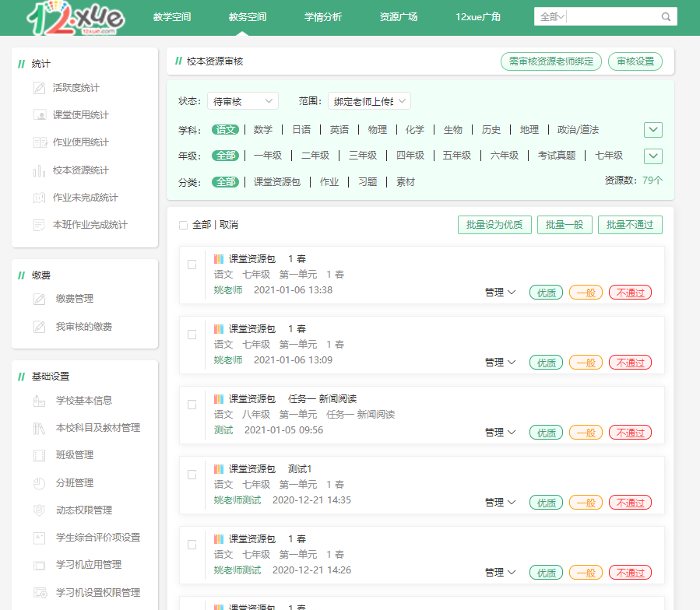
Task: Open 活跃度统计 sidebar icon
Action: [x=39, y=88]
